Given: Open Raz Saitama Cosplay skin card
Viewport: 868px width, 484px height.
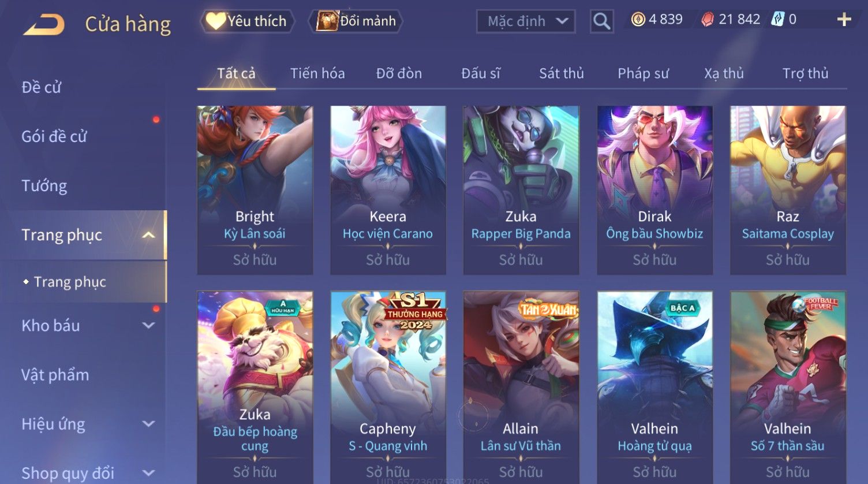Looking at the screenshot, I should pos(788,190).
